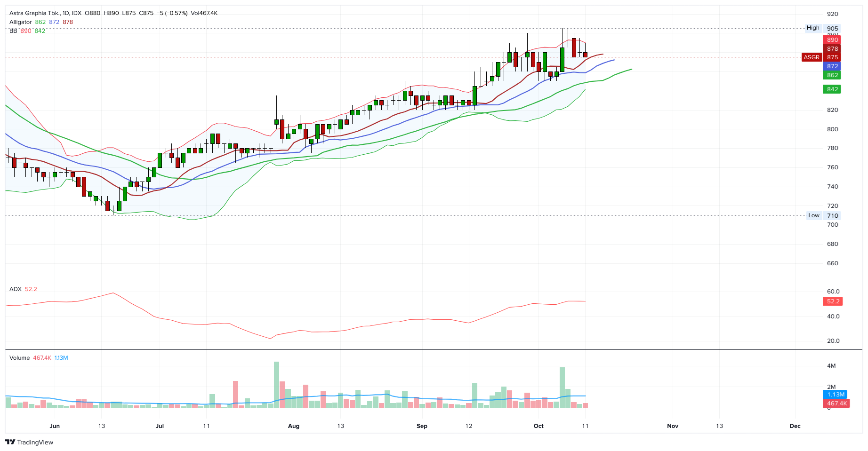Select the Volume indicator label

tap(20, 358)
